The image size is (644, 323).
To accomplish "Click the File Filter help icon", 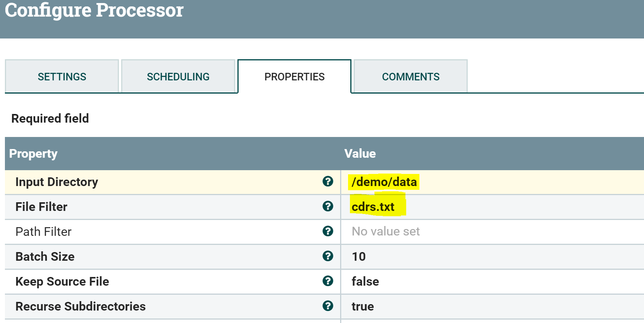I will pyautogui.click(x=328, y=206).
